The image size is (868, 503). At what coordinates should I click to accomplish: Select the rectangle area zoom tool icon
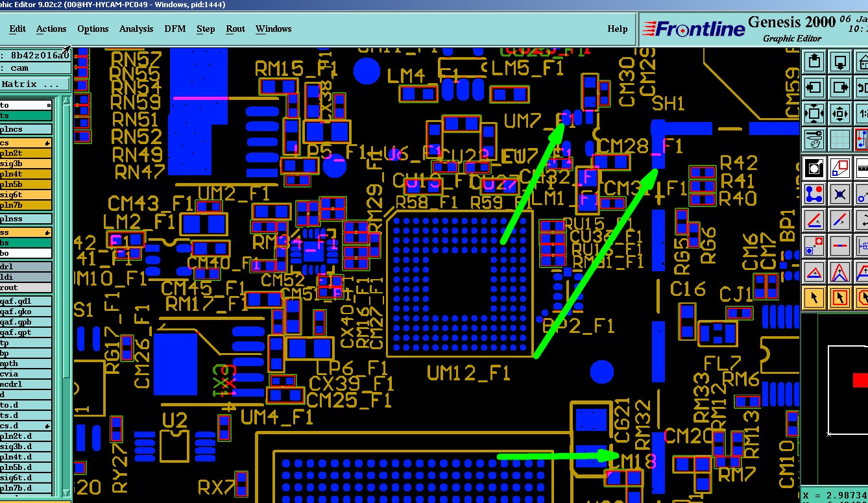tap(840, 168)
